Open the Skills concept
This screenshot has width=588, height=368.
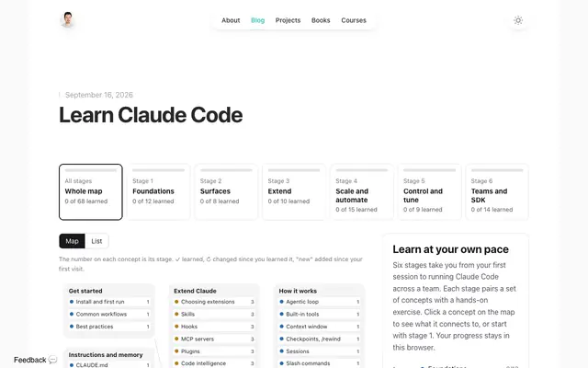214,315
